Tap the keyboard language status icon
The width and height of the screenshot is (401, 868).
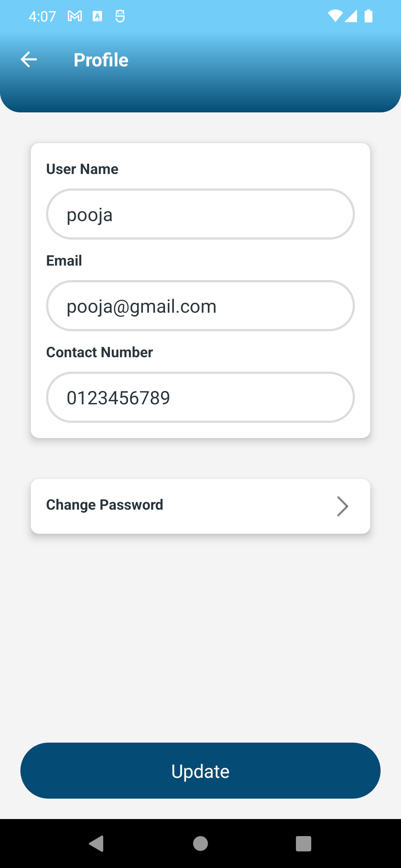pos(97,16)
